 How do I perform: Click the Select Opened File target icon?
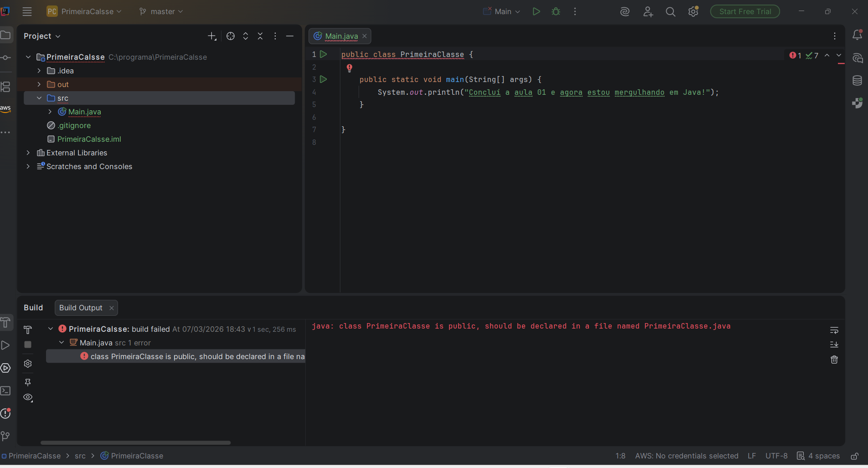(x=231, y=36)
